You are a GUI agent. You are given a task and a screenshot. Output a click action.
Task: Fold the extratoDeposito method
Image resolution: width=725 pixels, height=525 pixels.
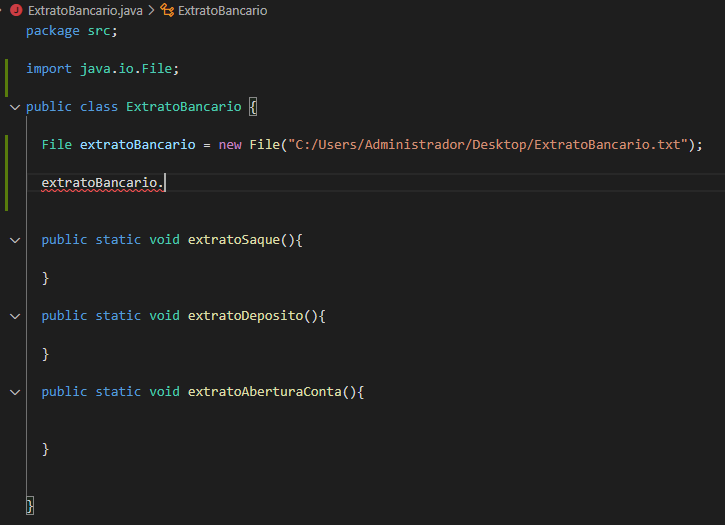pos(15,316)
